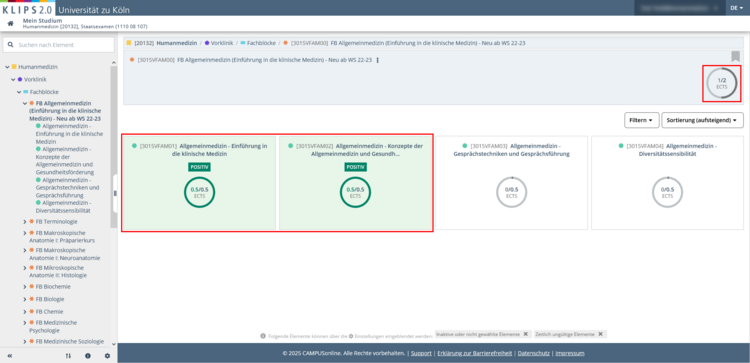750x363 pixels.
Task: Expand FB Biologie in the tree
Action: (25, 299)
